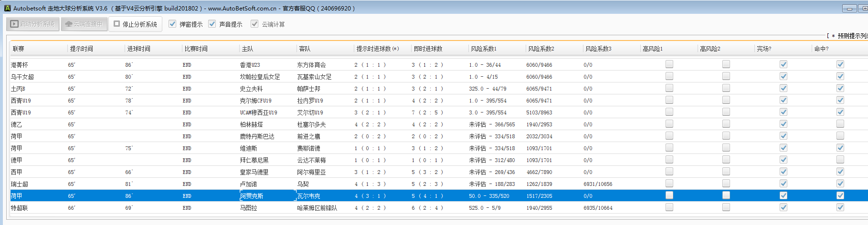Click the play icon on 启动分析系统 button
The width and height of the screenshot is (868, 225).
[14, 24]
